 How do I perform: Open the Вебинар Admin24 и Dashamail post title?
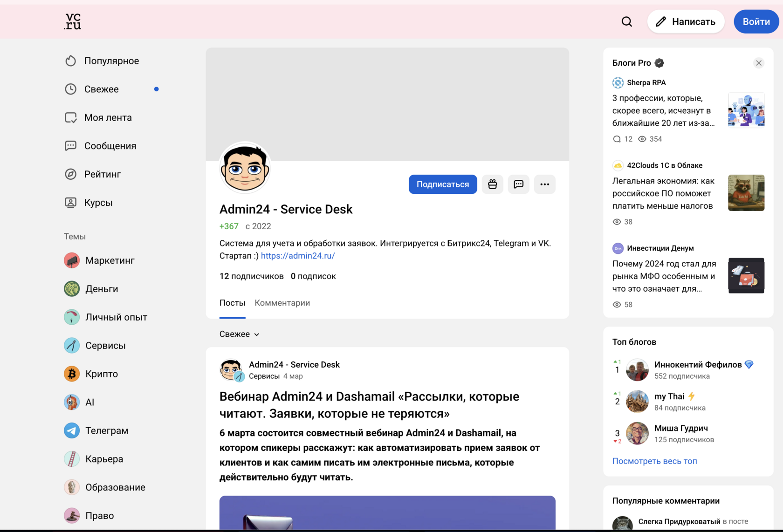pyautogui.click(x=369, y=405)
